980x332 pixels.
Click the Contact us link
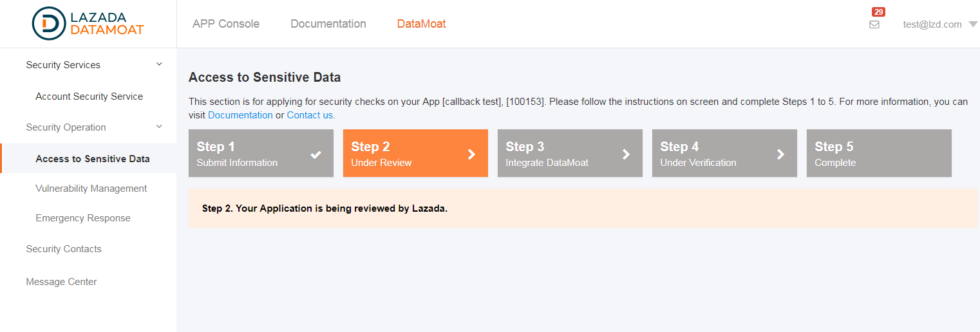pos(311,115)
